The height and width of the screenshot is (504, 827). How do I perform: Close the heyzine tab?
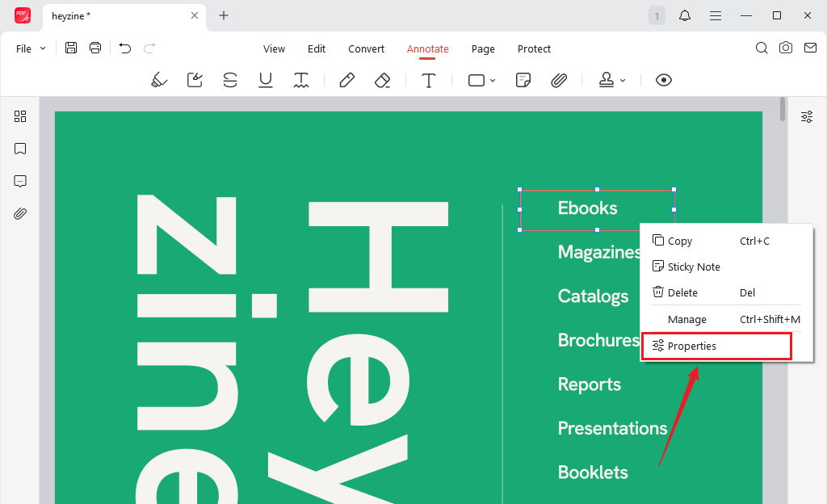click(x=195, y=15)
